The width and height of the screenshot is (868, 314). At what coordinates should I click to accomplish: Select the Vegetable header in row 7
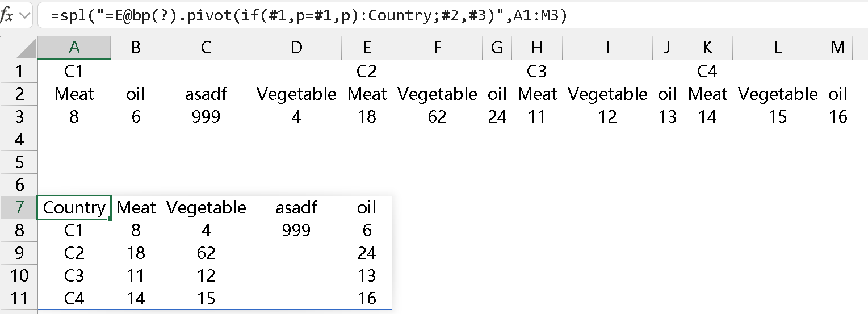coord(206,208)
